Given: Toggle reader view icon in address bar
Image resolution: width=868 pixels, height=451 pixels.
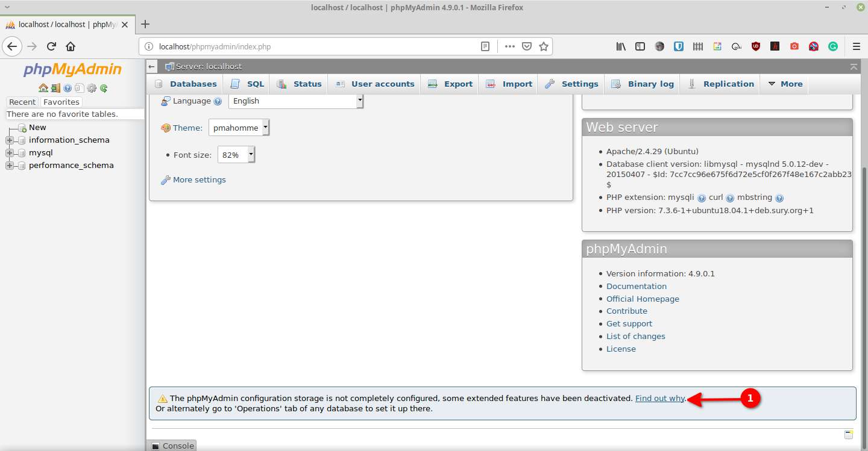Looking at the screenshot, I should (485, 46).
